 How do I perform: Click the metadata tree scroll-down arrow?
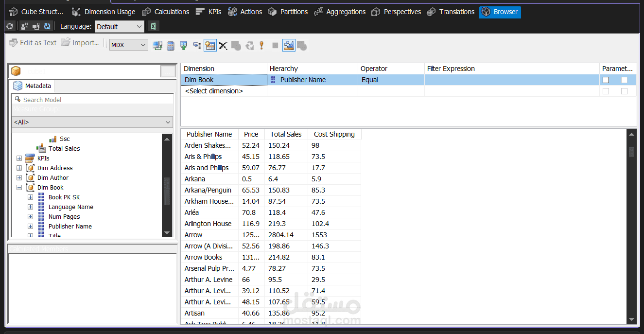167,233
